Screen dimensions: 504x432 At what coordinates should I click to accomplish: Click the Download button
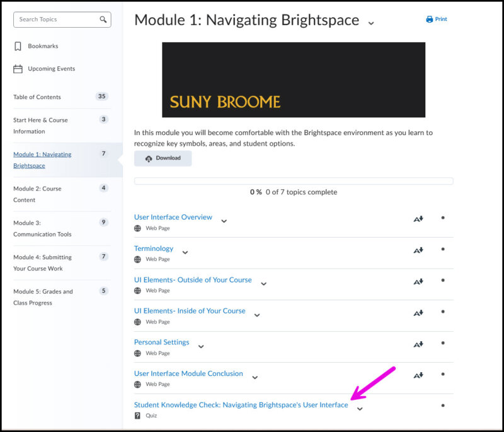point(163,158)
